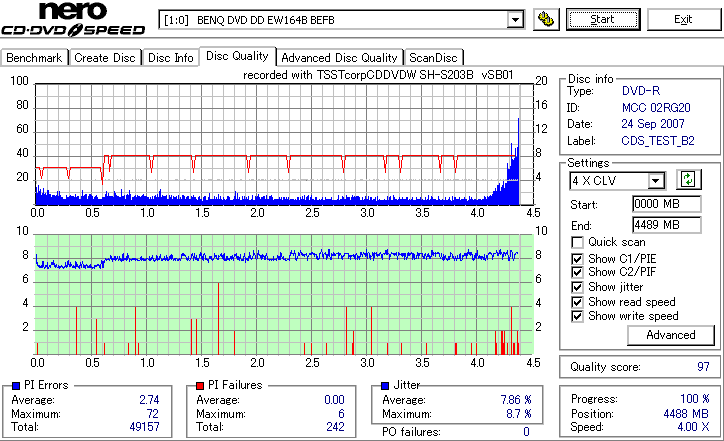
Task: Click PI Failures total 242
Action: click(335, 427)
